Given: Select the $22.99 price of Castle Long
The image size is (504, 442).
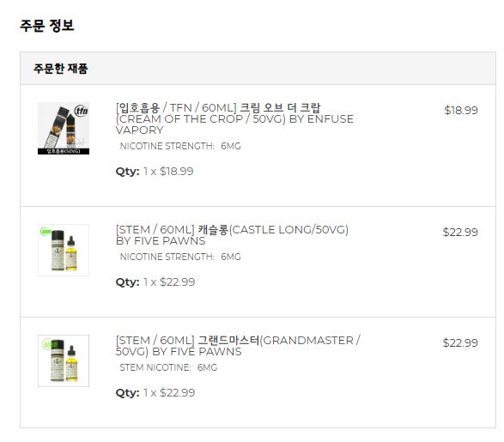Looking at the screenshot, I should pos(460,232).
